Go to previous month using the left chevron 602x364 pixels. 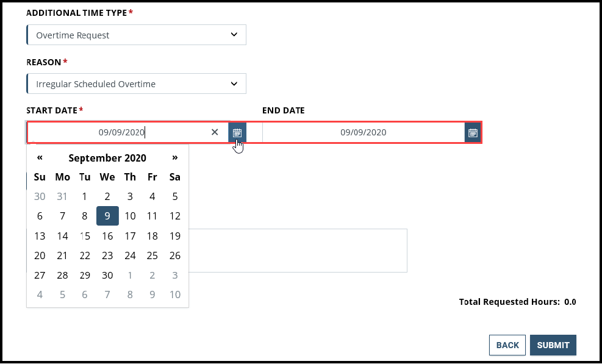pyautogui.click(x=40, y=157)
